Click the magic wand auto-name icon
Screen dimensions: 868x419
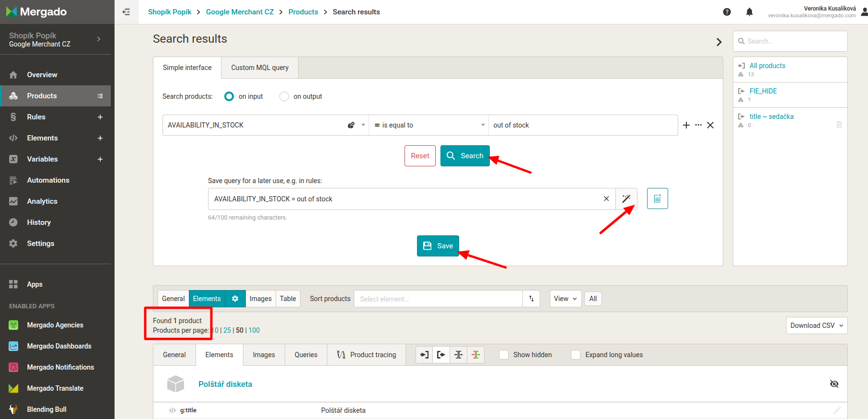click(x=626, y=199)
